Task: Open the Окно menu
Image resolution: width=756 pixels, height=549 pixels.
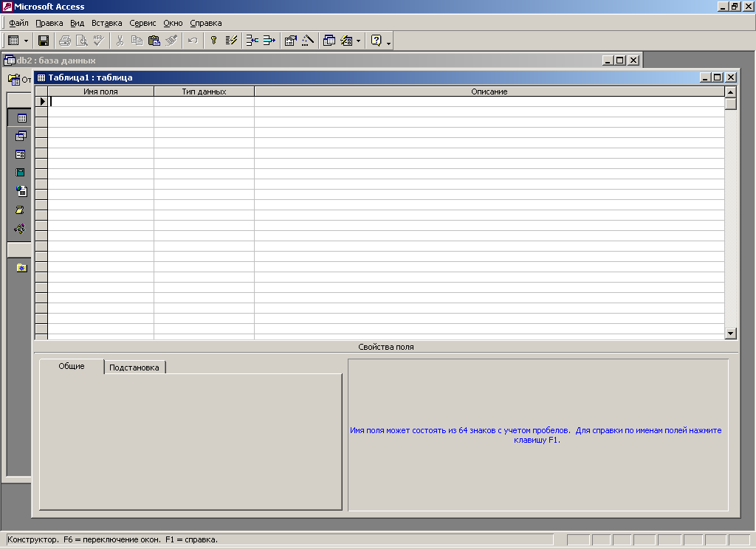Action: (x=173, y=23)
